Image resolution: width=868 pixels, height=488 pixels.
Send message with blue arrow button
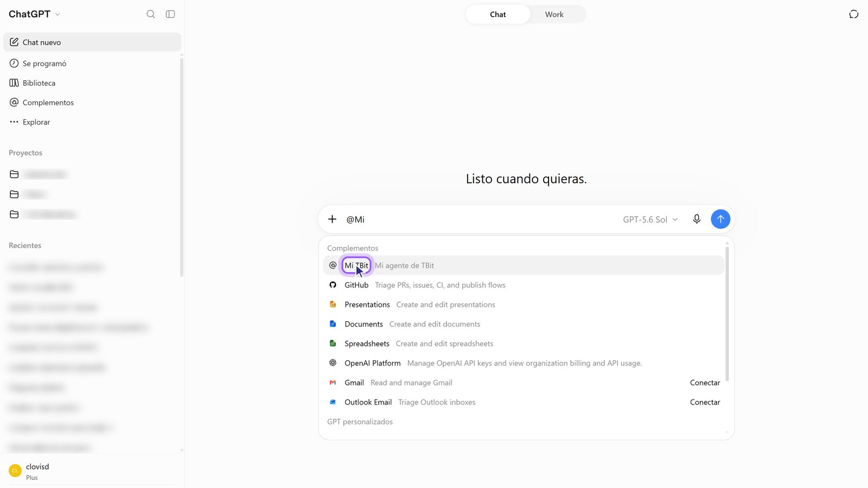[720, 219]
